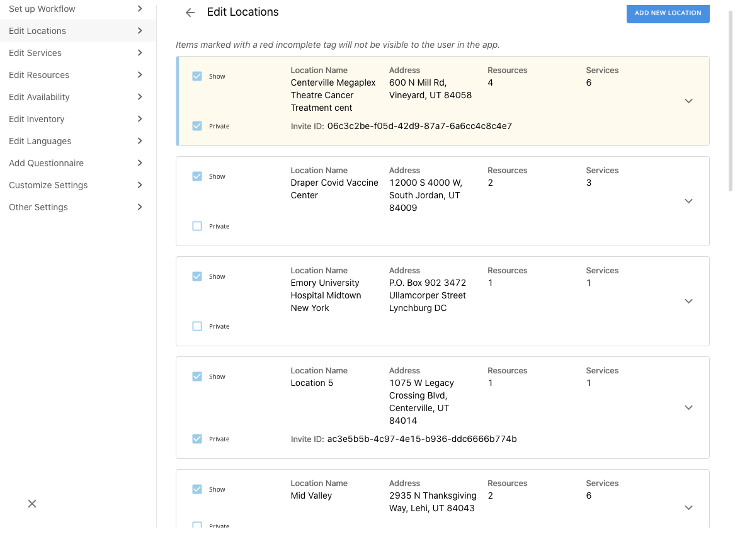Click the chevron next to Edit Services

140,52
